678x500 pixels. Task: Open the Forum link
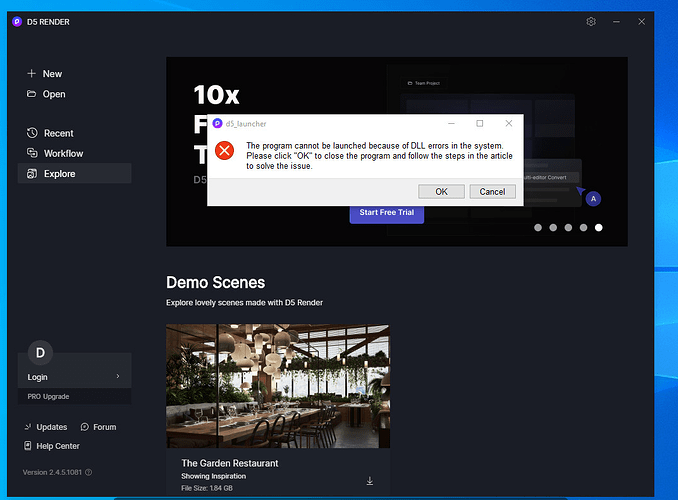[x=105, y=427]
